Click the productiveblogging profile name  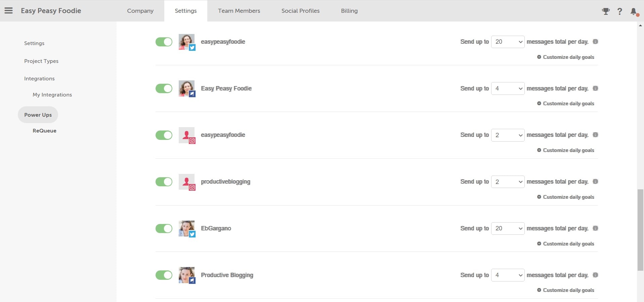click(225, 182)
